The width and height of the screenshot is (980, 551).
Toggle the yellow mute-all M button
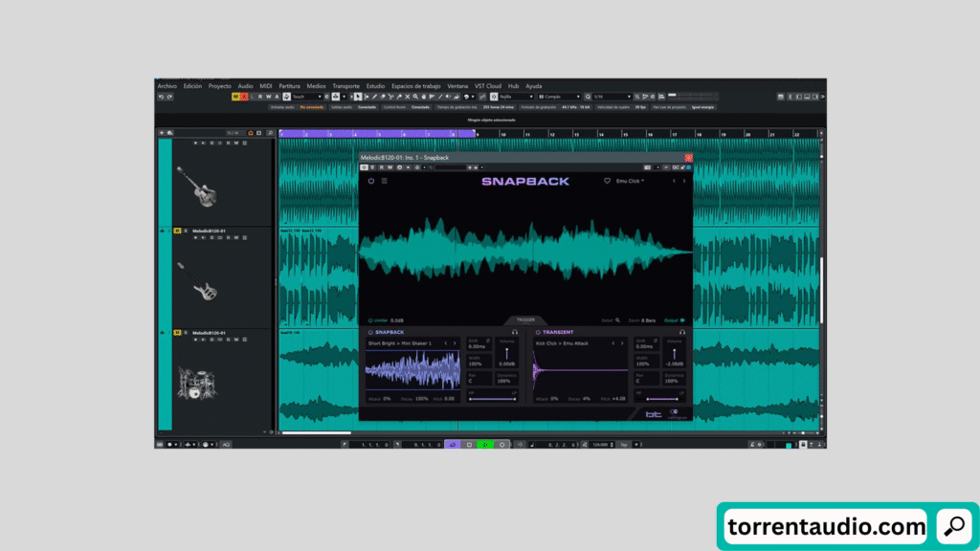[235, 97]
